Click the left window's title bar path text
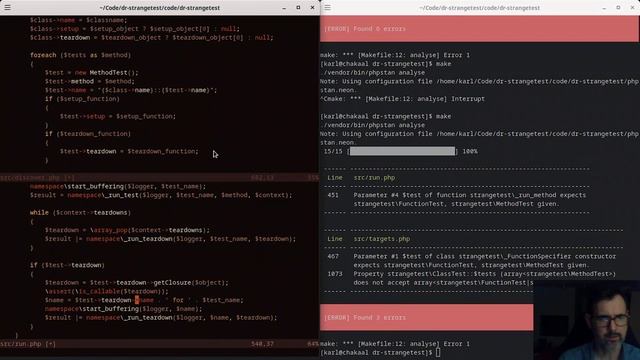 coord(160,8)
